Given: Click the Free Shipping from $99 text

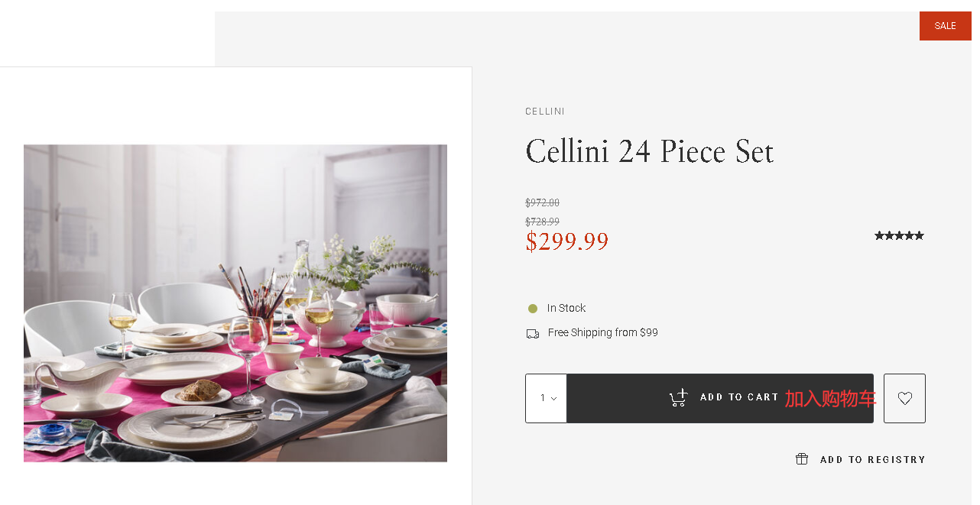Looking at the screenshot, I should click(x=602, y=333).
